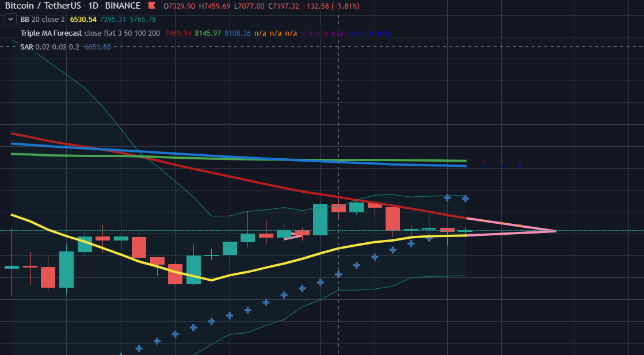The width and height of the screenshot is (644, 355).
Task: Click the red MA value 7469.94
Action: point(178,33)
